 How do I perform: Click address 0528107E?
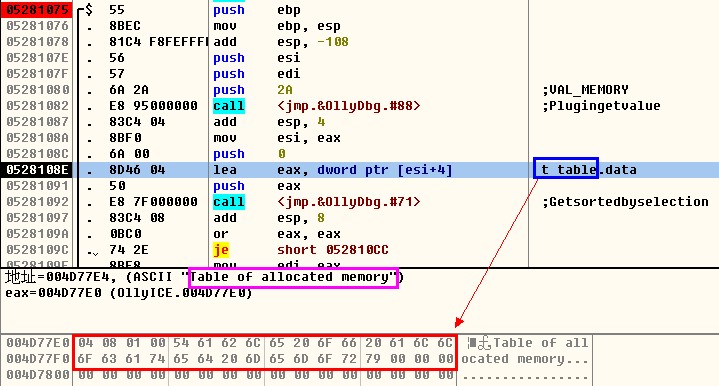pyautogui.click(x=37, y=58)
